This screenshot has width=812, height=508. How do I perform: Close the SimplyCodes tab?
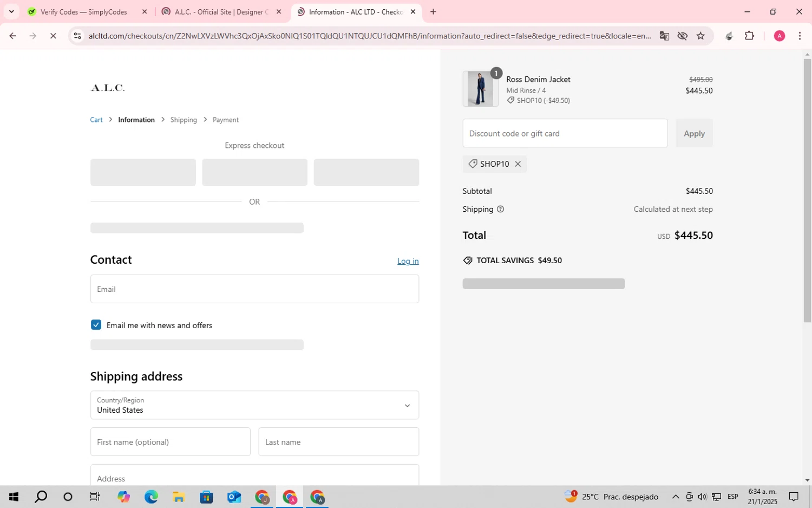pos(145,11)
